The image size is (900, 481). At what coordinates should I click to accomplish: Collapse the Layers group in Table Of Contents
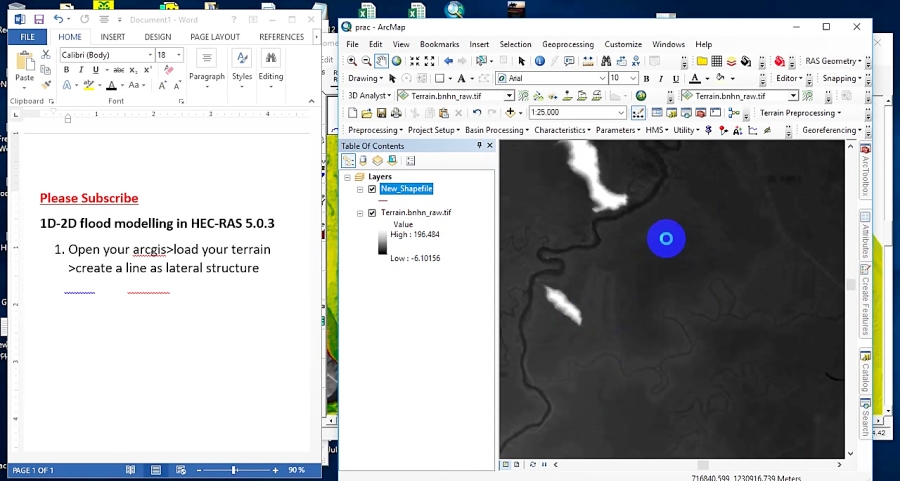pyautogui.click(x=346, y=176)
